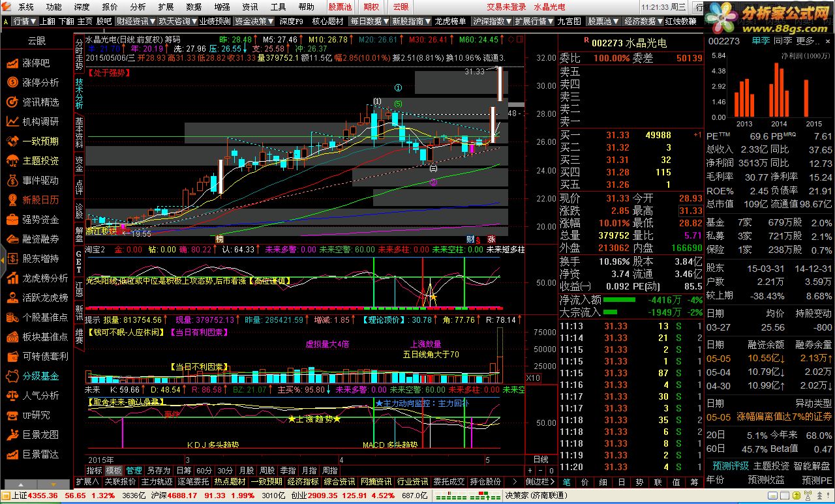The height and width of the screenshot is (504, 835).
Task: Click the 股票池 button in menu bar
Action: 339,7
